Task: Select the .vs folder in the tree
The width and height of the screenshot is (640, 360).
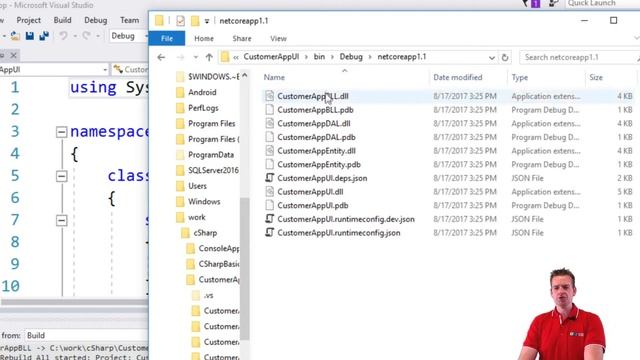Action: coord(208,295)
